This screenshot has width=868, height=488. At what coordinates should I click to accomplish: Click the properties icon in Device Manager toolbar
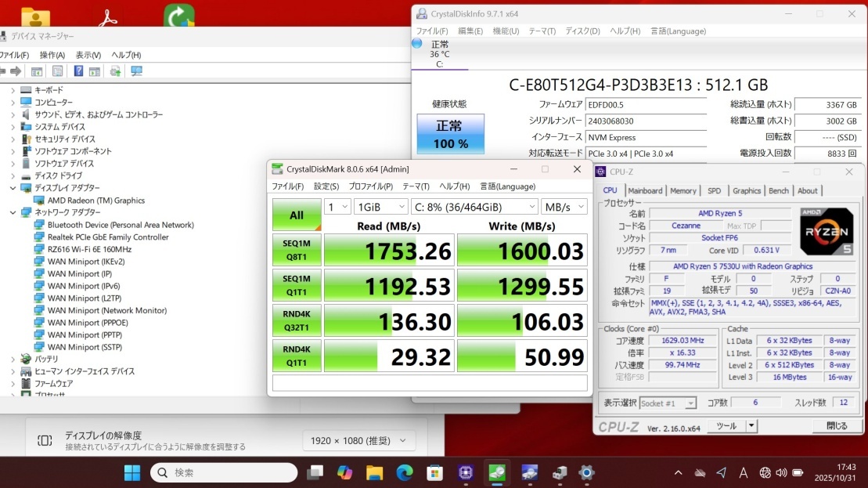pos(57,71)
